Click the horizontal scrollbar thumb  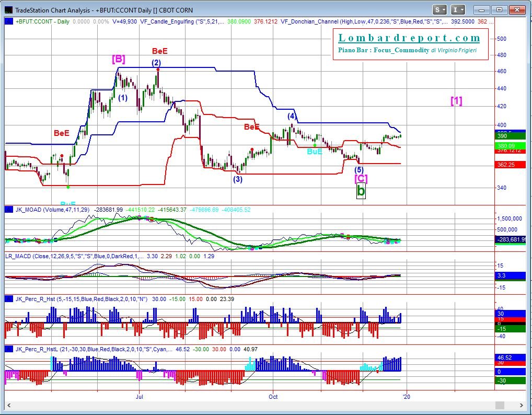point(500,405)
